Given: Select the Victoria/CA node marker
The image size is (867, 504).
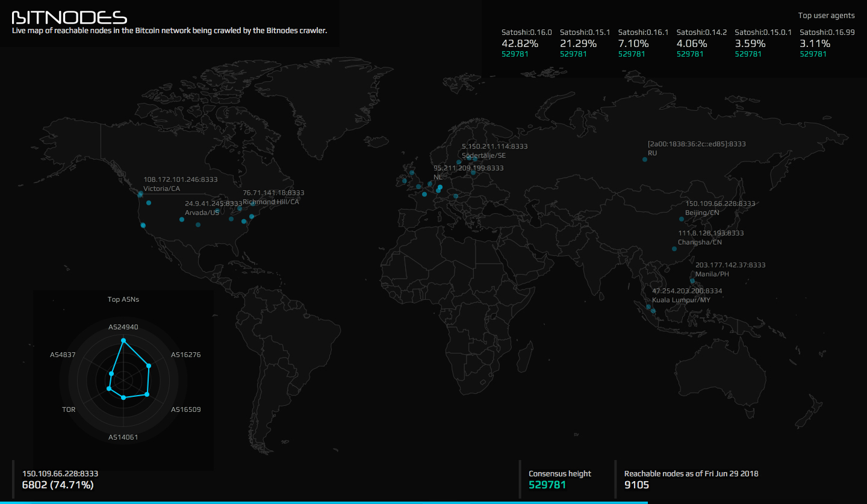Looking at the screenshot, I should click(x=140, y=194).
